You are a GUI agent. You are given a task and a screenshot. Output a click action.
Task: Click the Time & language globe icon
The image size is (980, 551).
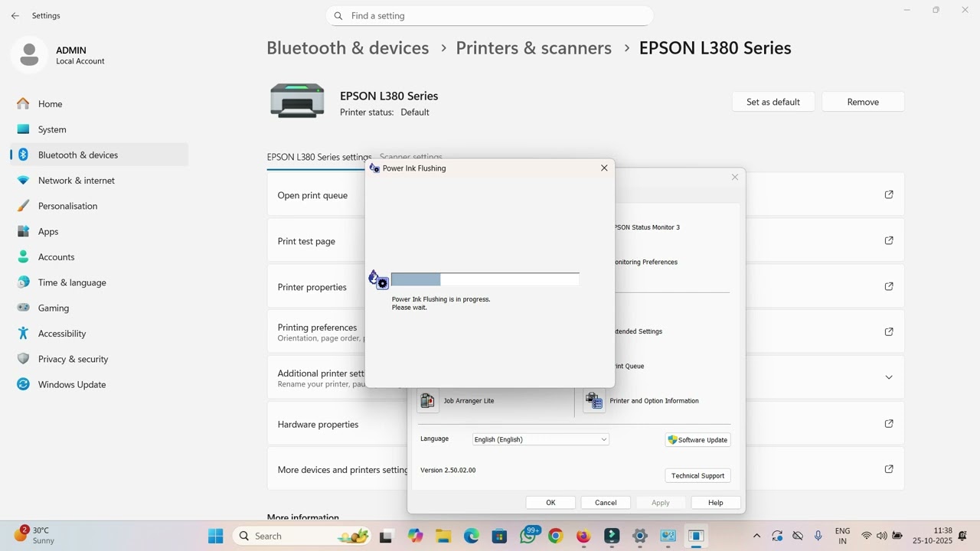click(x=23, y=282)
